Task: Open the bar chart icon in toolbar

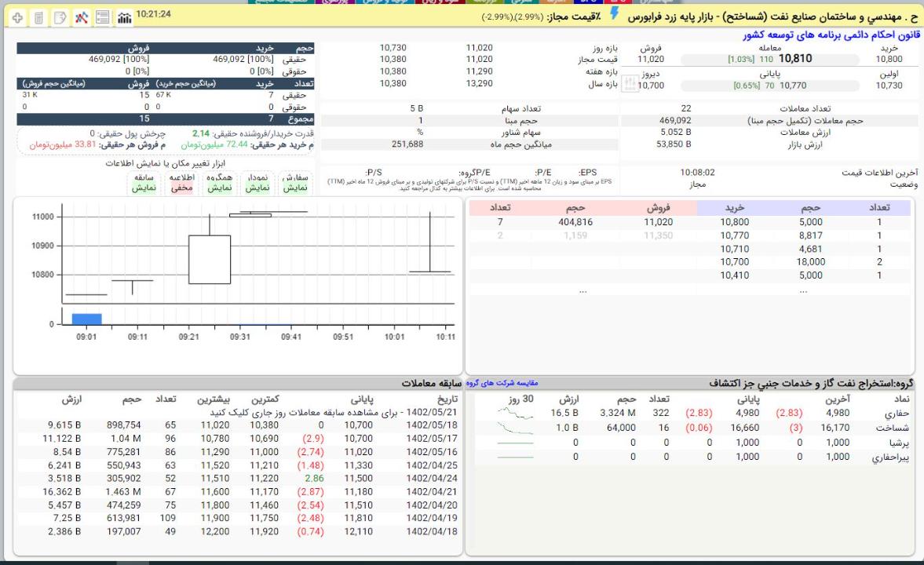Action: [124, 16]
